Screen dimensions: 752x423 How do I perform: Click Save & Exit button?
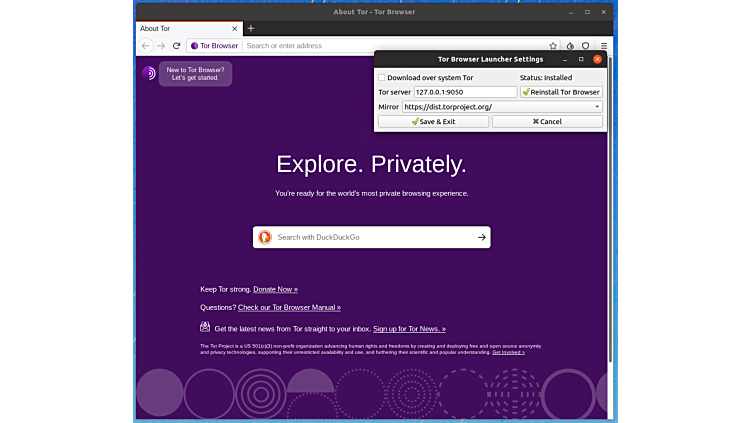433,121
